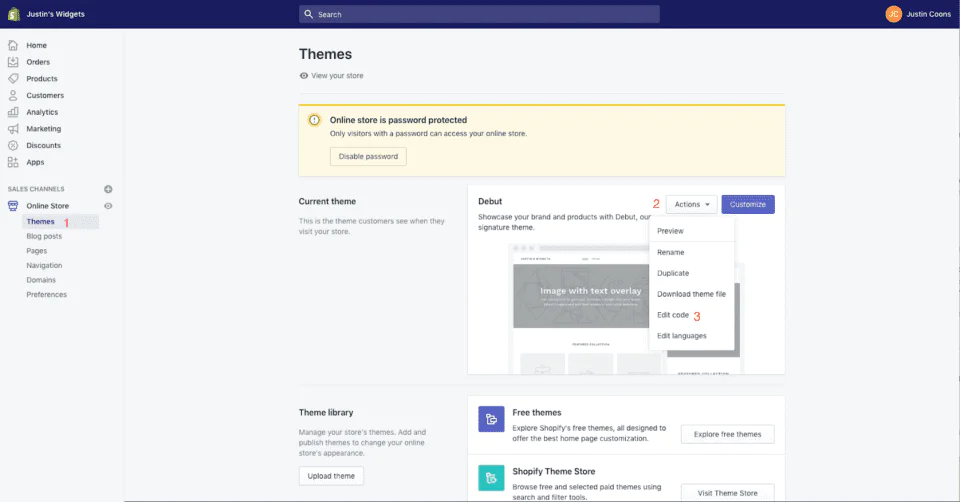Screen dimensions: 960x502
Task: Follow the View your store link
Action: coord(337,76)
